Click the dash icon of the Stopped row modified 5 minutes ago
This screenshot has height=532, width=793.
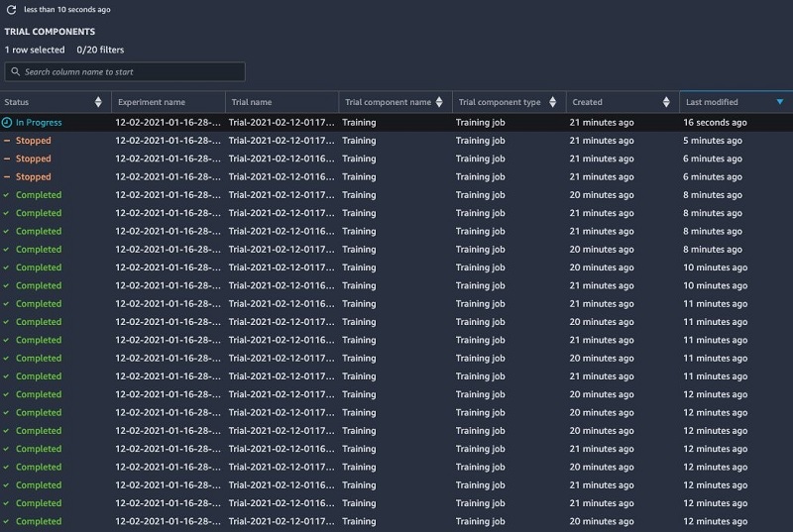(7, 141)
